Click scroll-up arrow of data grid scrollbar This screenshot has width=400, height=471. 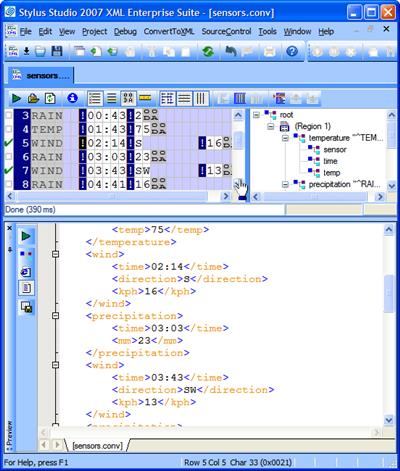pos(238,115)
